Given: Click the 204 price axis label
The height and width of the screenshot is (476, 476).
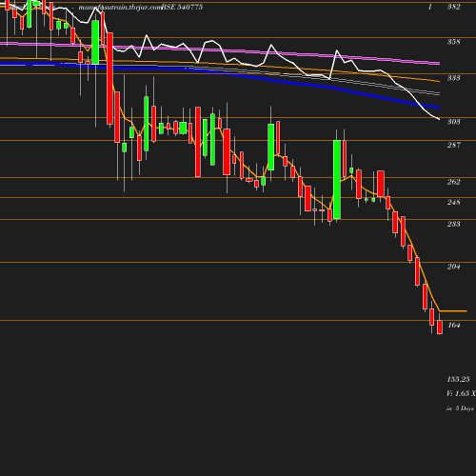Looking at the screenshot, I should coord(454,267).
